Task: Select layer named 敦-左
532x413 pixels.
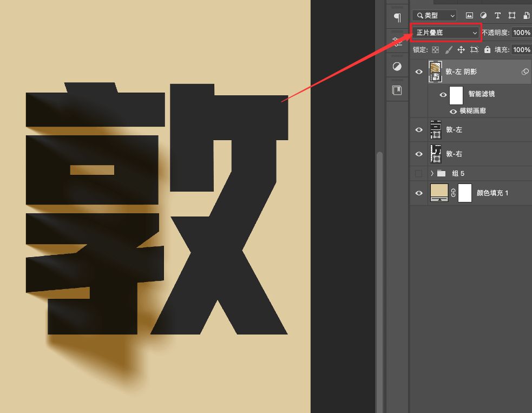Action: [x=454, y=129]
